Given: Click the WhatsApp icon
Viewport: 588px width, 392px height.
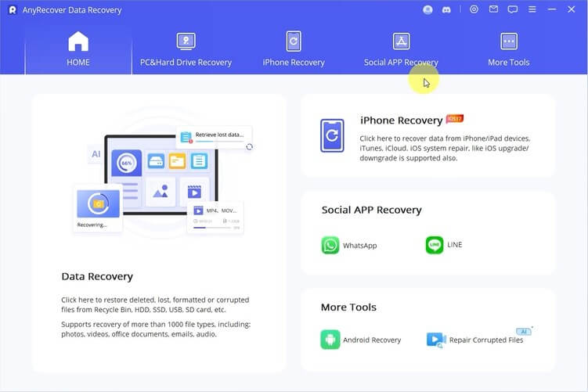Looking at the screenshot, I should [330, 245].
